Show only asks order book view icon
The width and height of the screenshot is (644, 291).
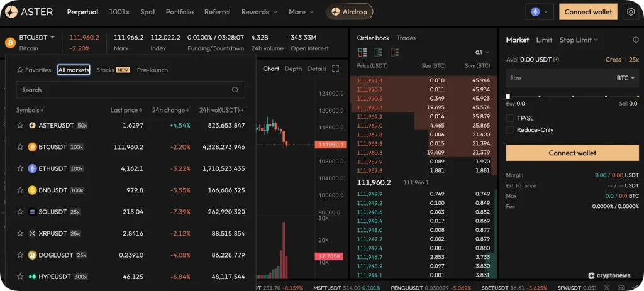pos(395,52)
